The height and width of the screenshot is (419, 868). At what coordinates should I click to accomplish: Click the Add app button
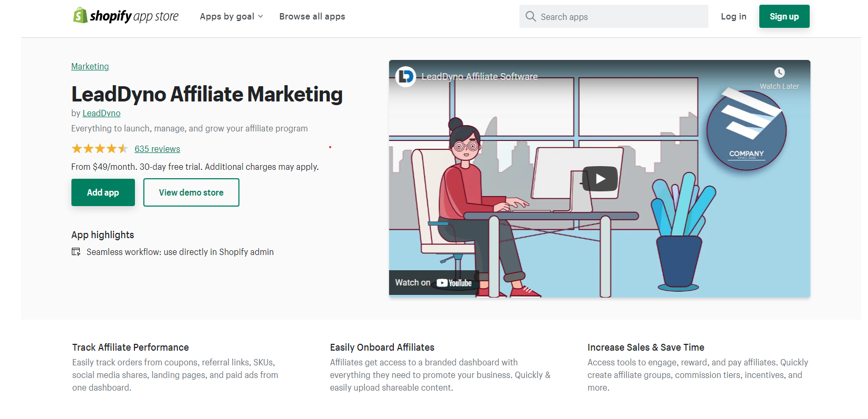[x=103, y=192]
